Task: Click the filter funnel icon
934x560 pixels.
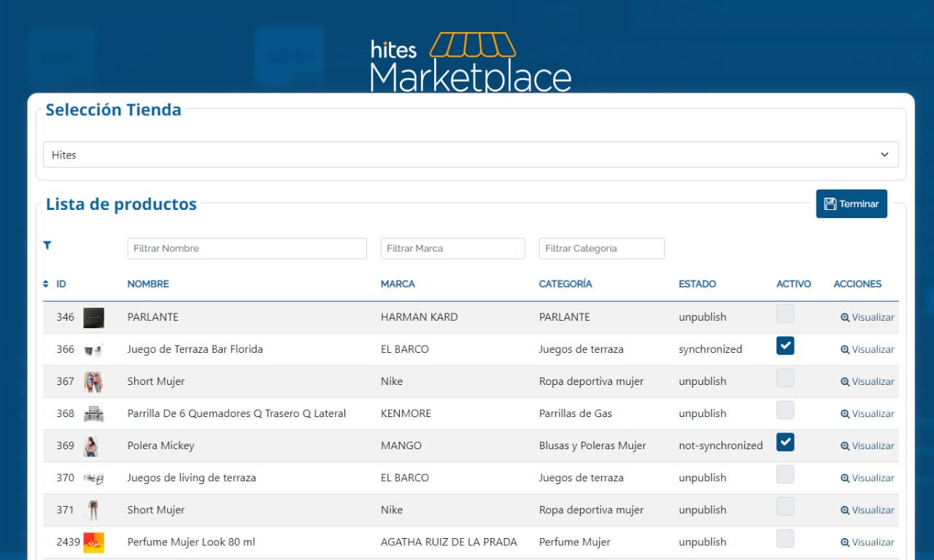Action: (47, 246)
